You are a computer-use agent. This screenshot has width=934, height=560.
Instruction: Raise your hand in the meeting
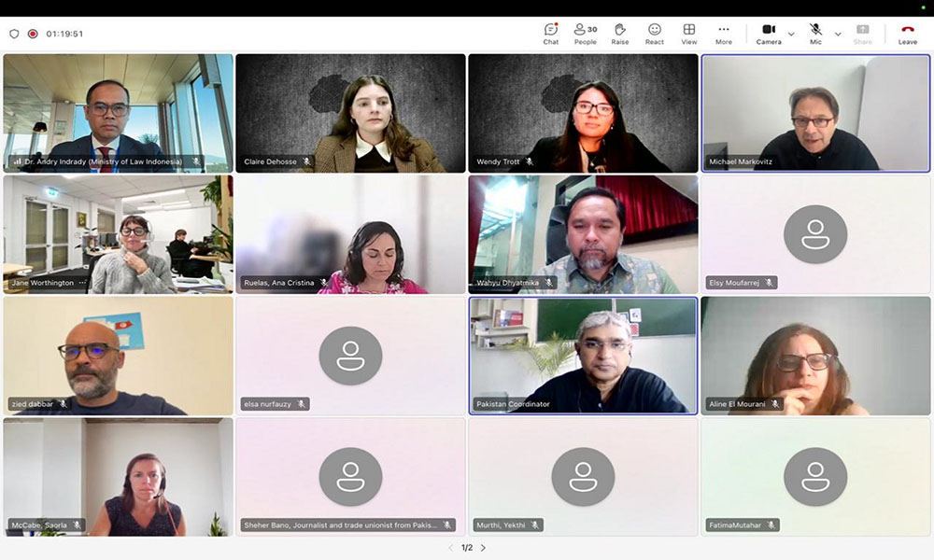pos(620,34)
